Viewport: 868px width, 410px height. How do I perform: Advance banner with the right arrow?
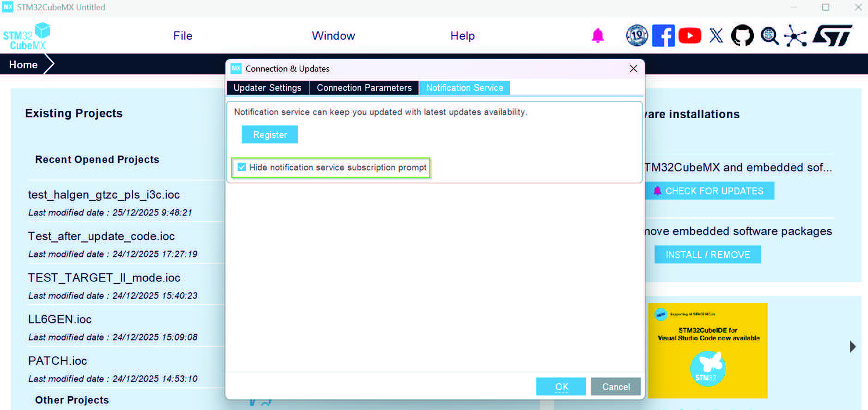tap(853, 347)
